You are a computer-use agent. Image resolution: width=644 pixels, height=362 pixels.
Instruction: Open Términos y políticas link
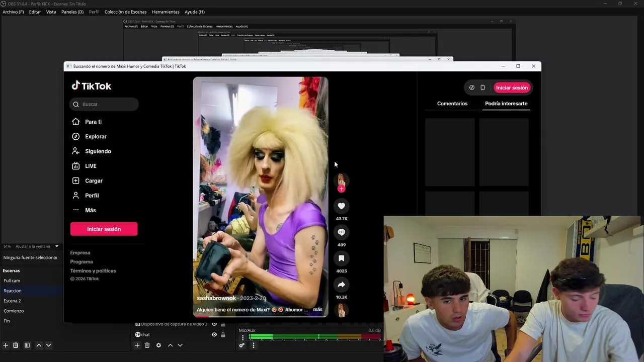click(x=93, y=271)
